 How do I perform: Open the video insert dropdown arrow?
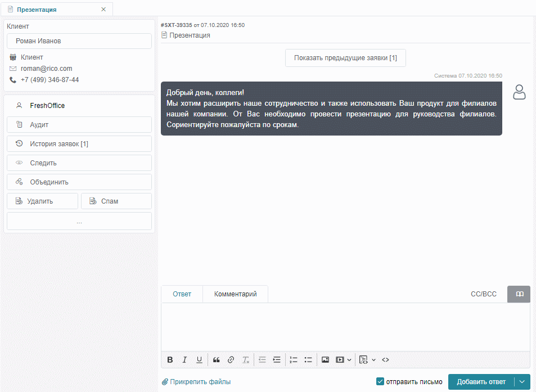(x=349, y=360)
